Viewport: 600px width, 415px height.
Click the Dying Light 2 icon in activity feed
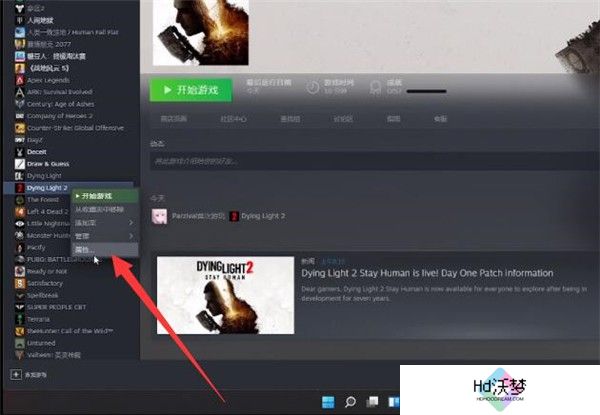click(x=234, y=216)
